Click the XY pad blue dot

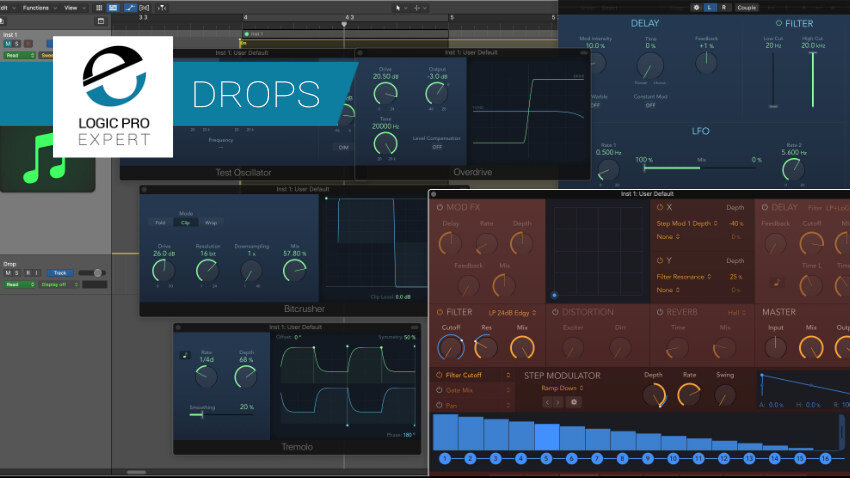(554, 295)
